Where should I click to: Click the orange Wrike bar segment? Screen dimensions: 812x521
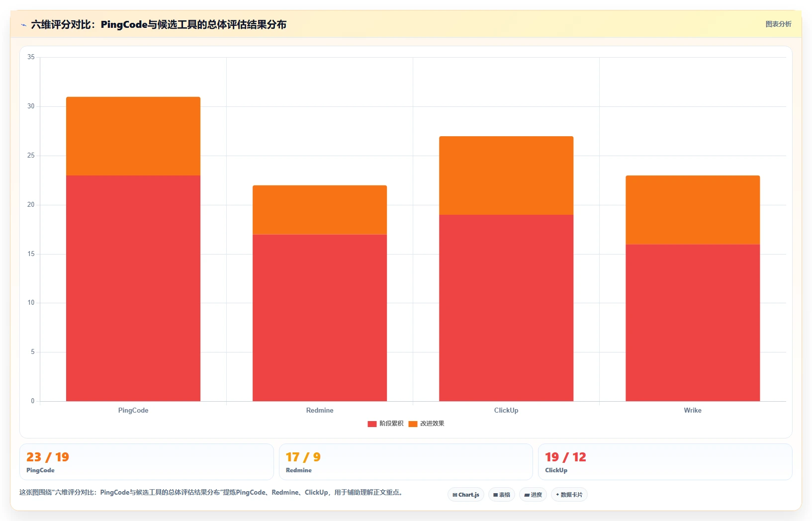(x=693, y=210)
